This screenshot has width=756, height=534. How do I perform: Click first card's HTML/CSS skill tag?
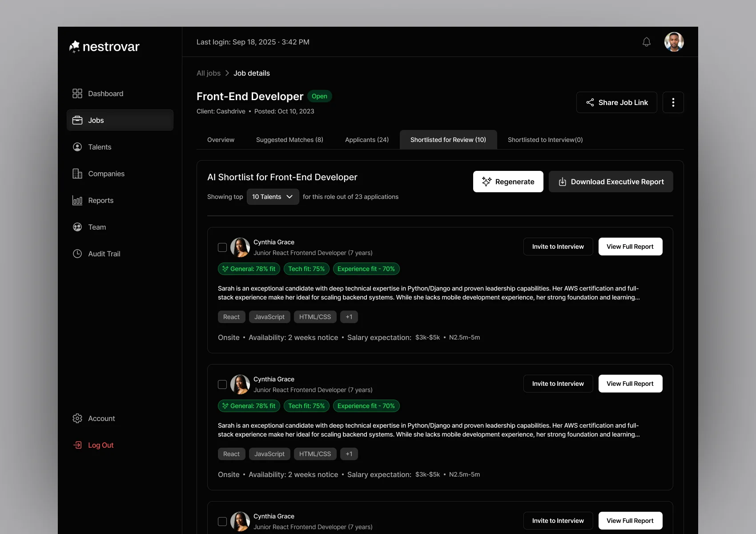(315, 317)
